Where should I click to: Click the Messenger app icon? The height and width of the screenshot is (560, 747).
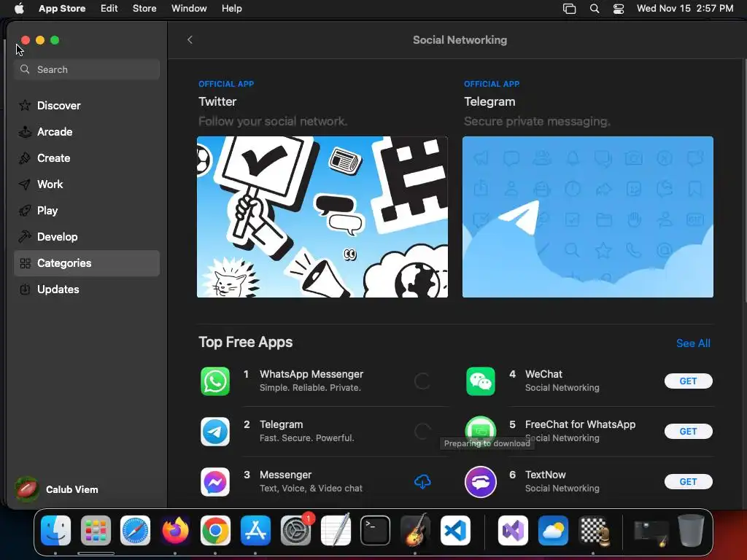pyautogui.click(x=215, y=482)
